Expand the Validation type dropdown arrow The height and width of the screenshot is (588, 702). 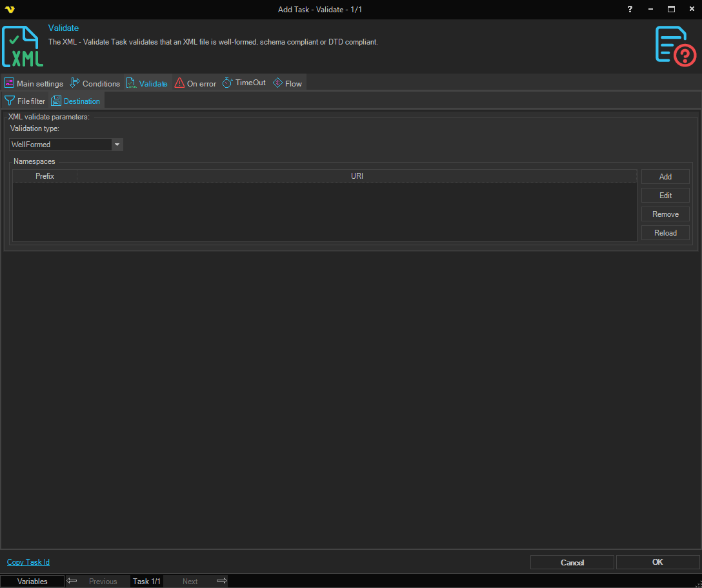point(117,145)
